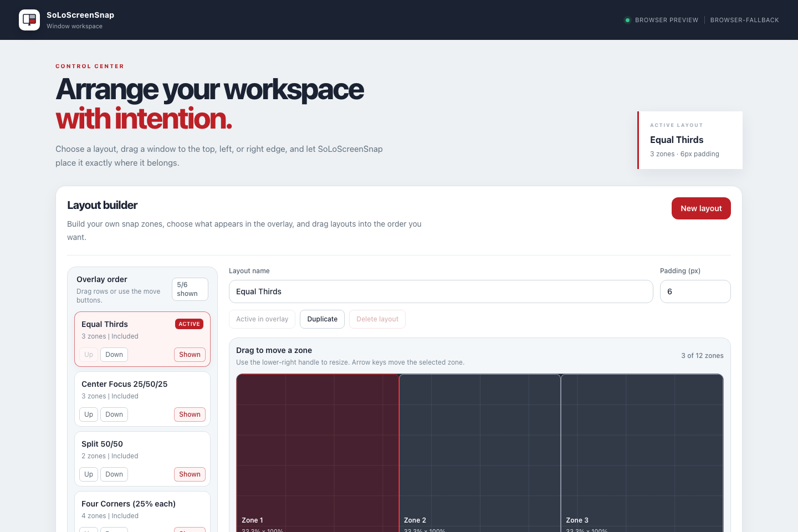The image size is (798, 532).
Task: Click the "Drag to move a zone" heading
Action: pos(274,350)
